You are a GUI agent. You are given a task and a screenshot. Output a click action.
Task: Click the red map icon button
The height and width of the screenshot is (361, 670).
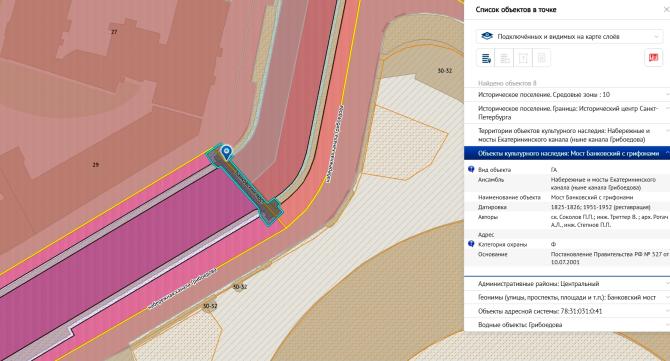(653, 58)
